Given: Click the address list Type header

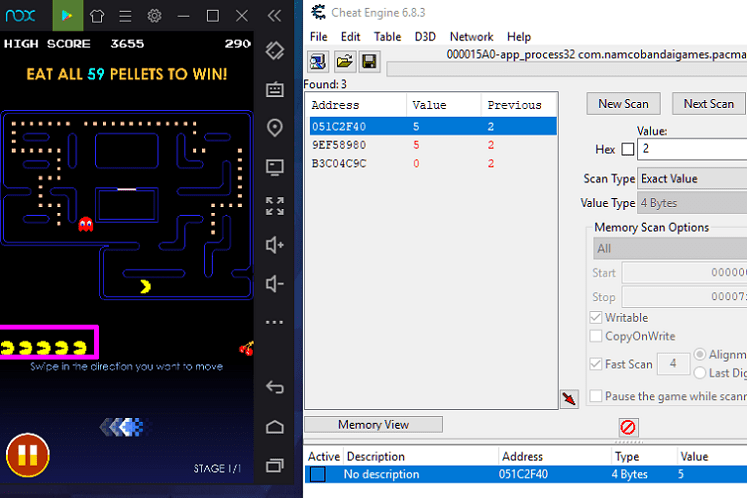Looking at the screenshot, I should 643,457.
